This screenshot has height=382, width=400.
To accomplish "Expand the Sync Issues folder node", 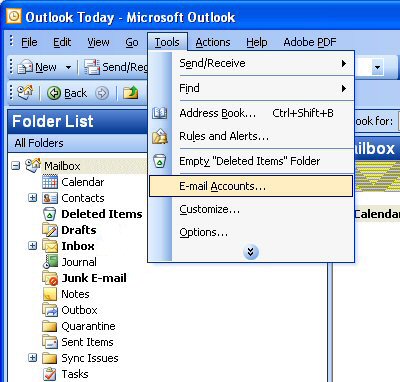I will [x=32, y=358].
